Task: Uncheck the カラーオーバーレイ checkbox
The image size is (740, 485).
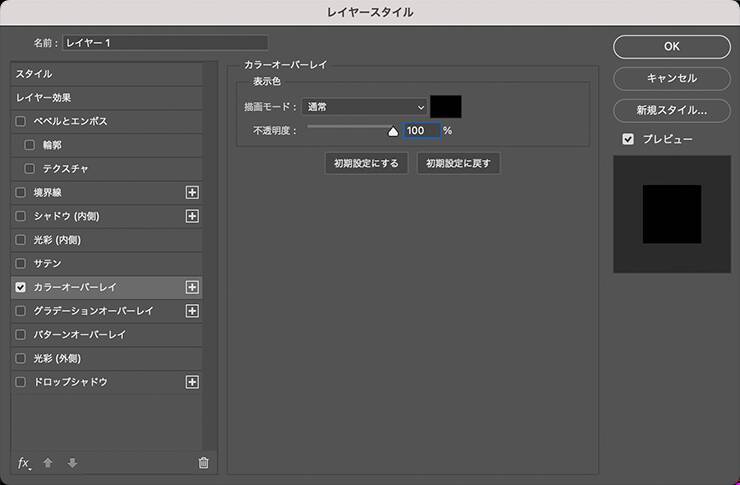Action: point(21,287)
